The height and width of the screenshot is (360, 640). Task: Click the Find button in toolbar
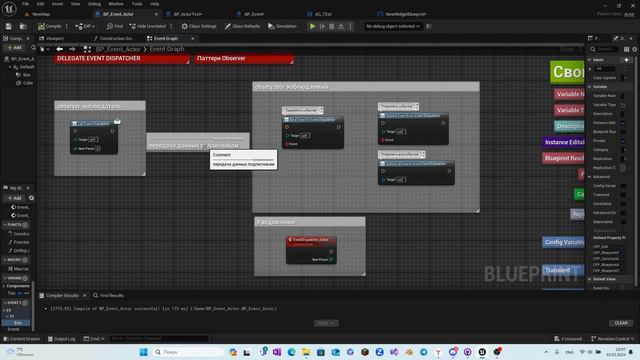[x=115, y=26]
